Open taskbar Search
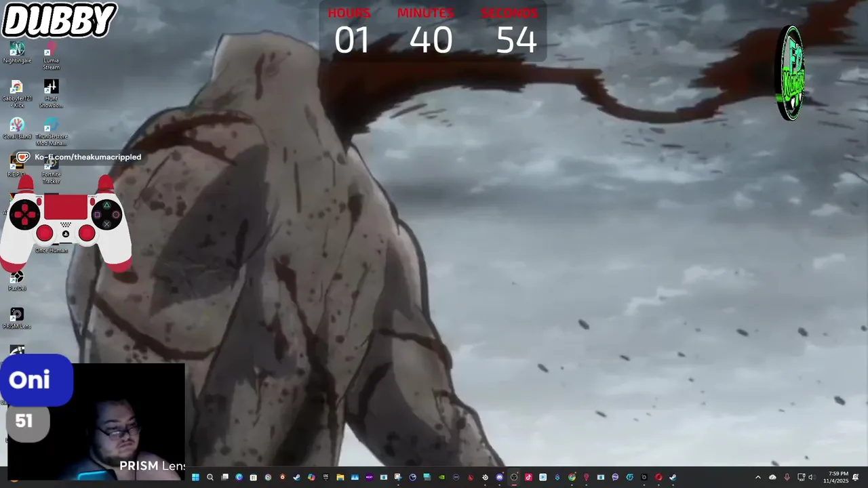This screenshot has height=488, width=868. [x=210, y=477]
